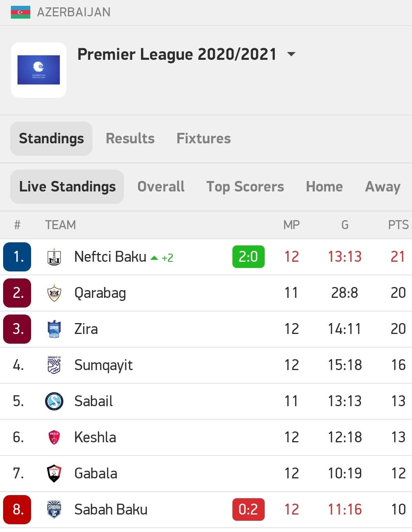Click the Sabail circular crest
This screenshot has width=412, height=532.
54,401
